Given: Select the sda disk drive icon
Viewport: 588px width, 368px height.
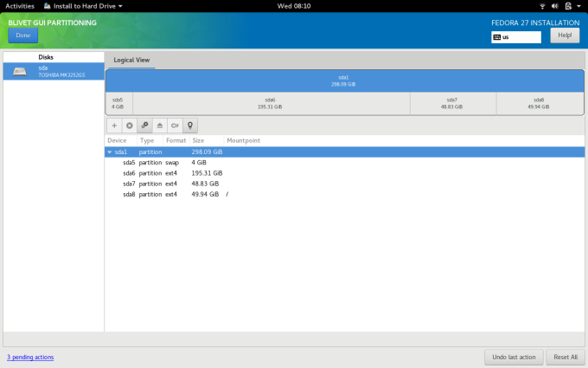Looking at the screenshot, I should tap(20, 71).
